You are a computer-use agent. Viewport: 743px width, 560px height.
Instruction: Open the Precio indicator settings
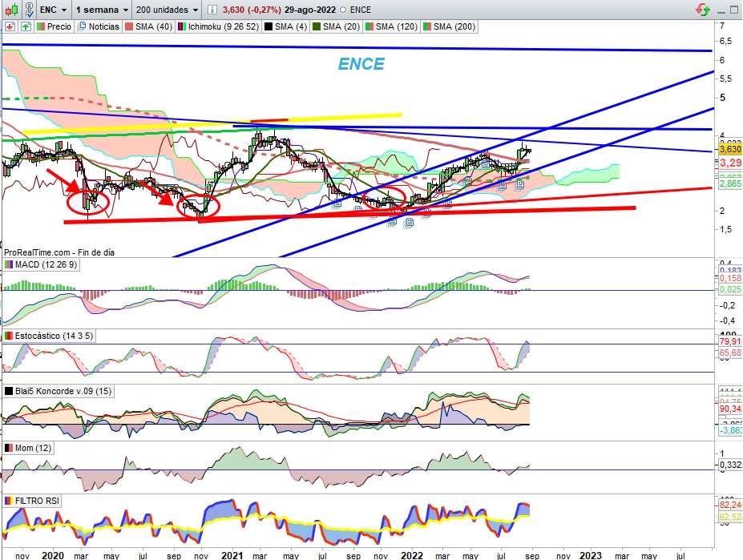click(x=54, y=26)
